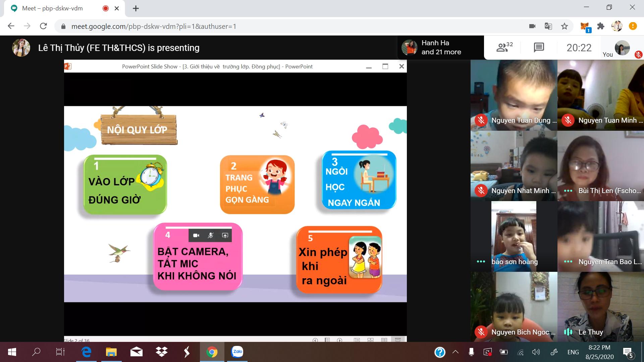Select Nguyen Nhat Minh video tile
644x362 pixels.
(x=514, y=166)
